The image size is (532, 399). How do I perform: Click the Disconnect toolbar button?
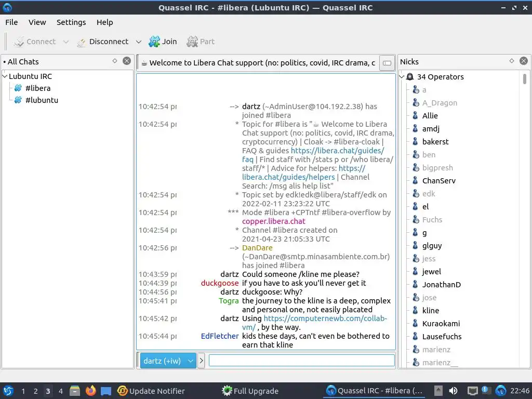[103, 42]
